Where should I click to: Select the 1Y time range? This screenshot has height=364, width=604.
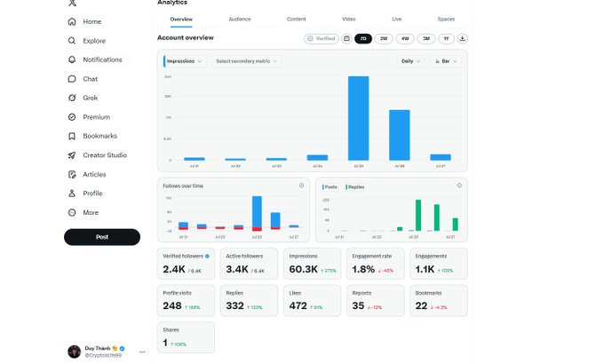pos(446,38)
